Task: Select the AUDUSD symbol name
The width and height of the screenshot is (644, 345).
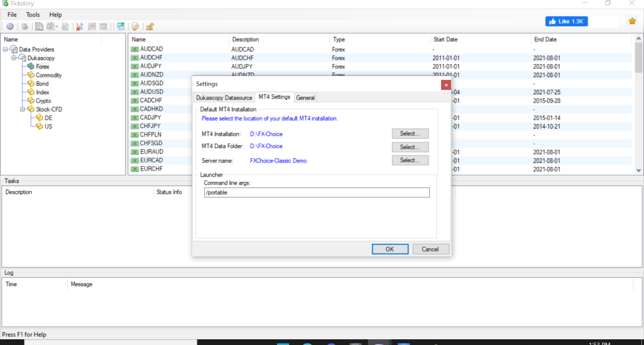Action: tap(152, 92)
